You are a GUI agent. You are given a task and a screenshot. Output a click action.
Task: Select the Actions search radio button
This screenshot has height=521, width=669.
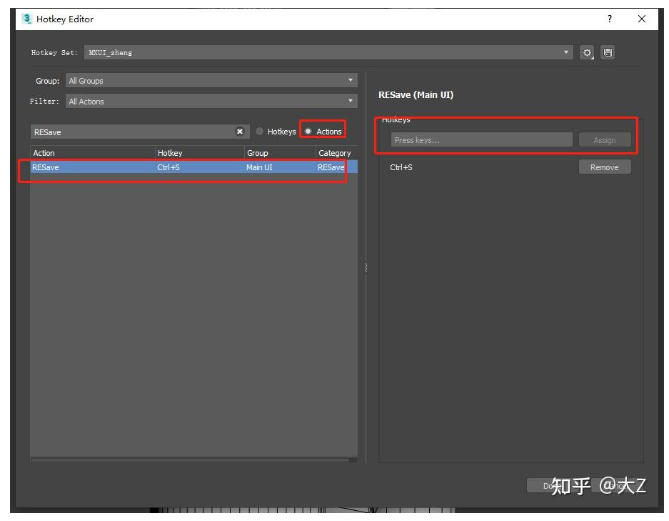click(x=309, y=131)
